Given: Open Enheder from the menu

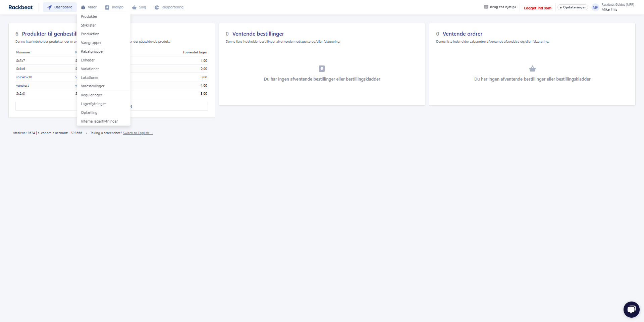Looking at the screenshot, I should coord(104,60).
